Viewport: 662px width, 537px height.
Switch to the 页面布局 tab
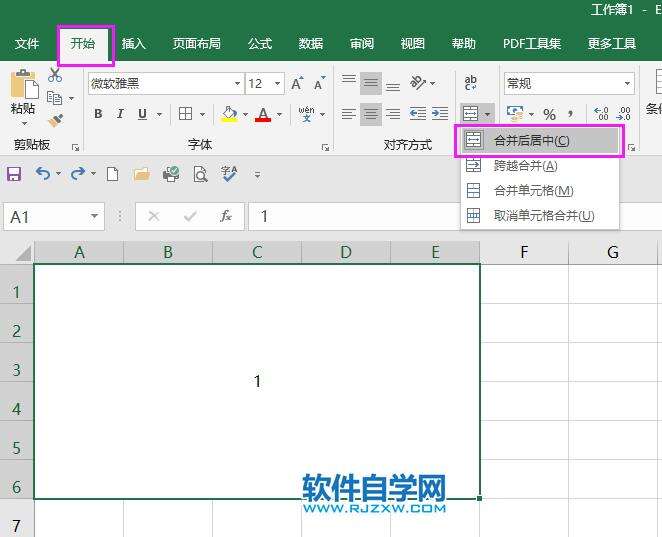click(x=196, y=43)
